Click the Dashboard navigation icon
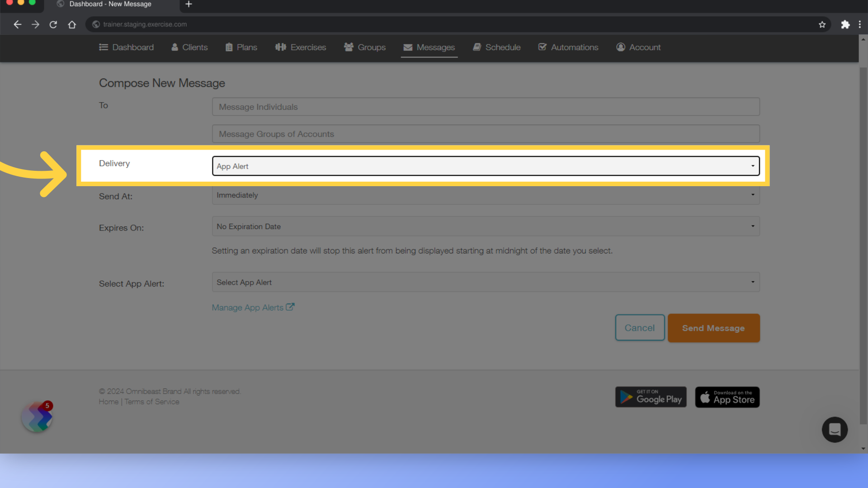Viewport: 868px width, 488px height. point(104,47)
